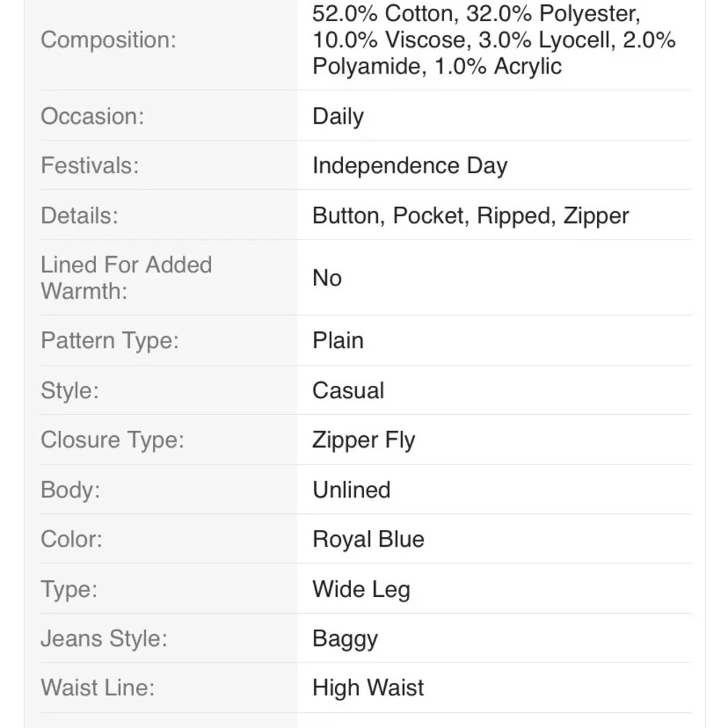Click the High Waist value
Viewport: 728px width, 728px height.
pos(368,688)
